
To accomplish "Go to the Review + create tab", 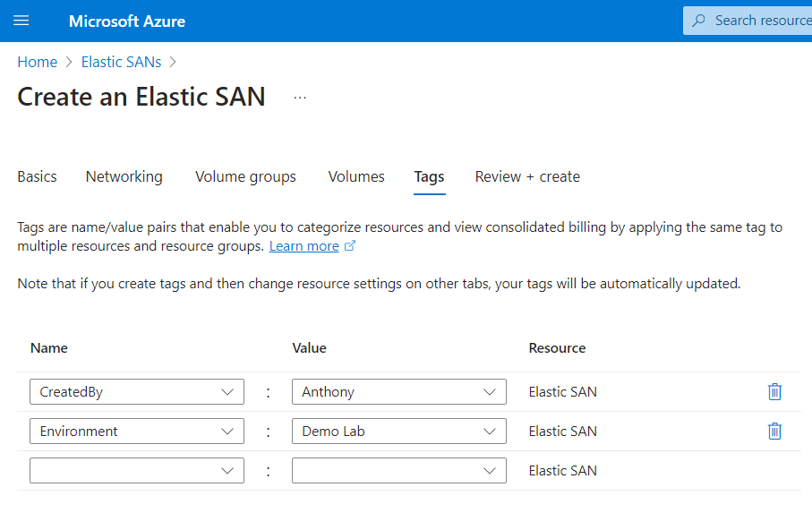I will (x=527, y=177).
